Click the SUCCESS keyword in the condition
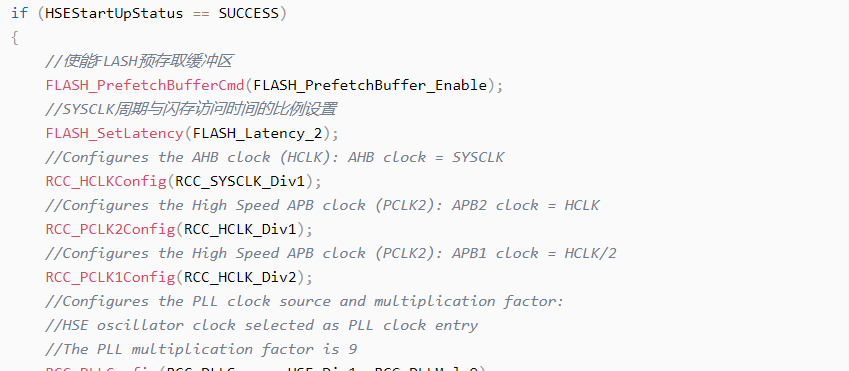849x371 pixels. coord(249,14)
